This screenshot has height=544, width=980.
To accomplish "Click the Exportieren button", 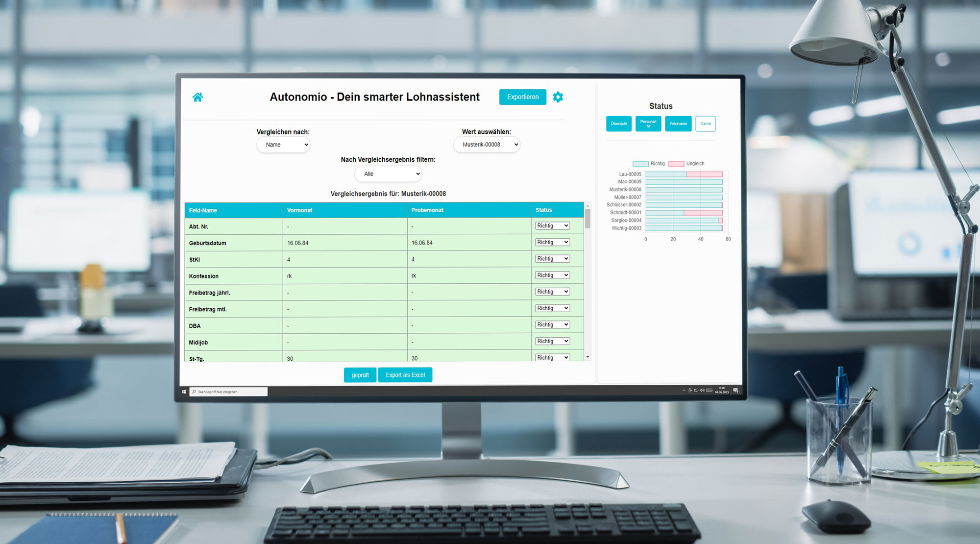I will [522, 97].
